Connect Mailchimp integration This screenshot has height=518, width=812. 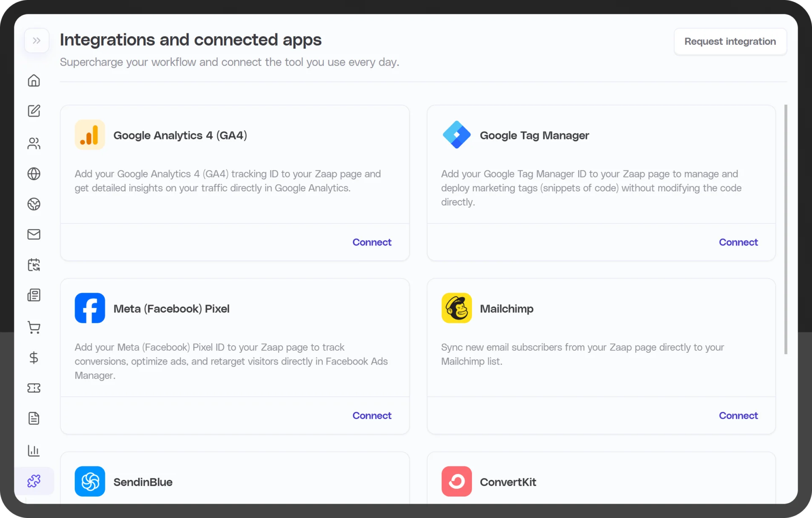point(738,415)
